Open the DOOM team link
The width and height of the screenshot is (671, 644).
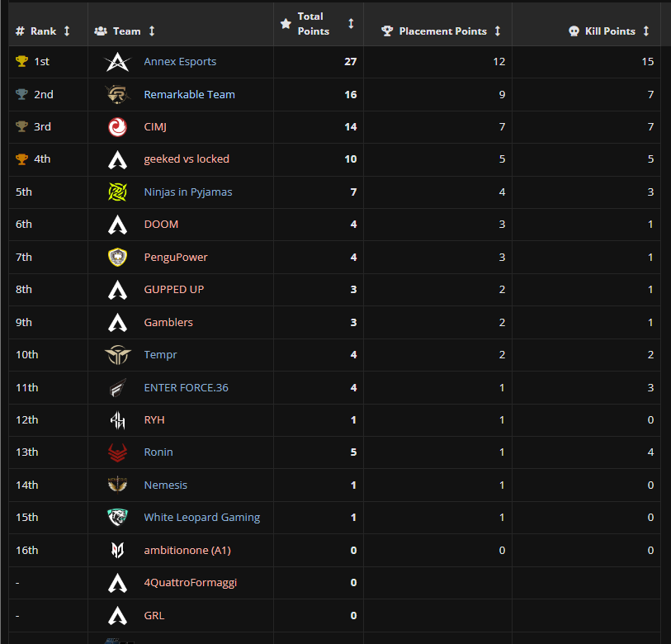tap(161, 224)
